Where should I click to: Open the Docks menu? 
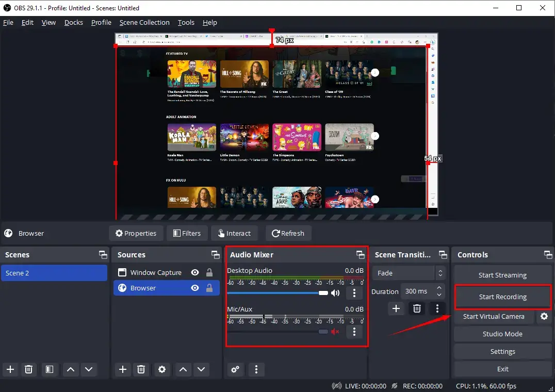pos(74,22)
